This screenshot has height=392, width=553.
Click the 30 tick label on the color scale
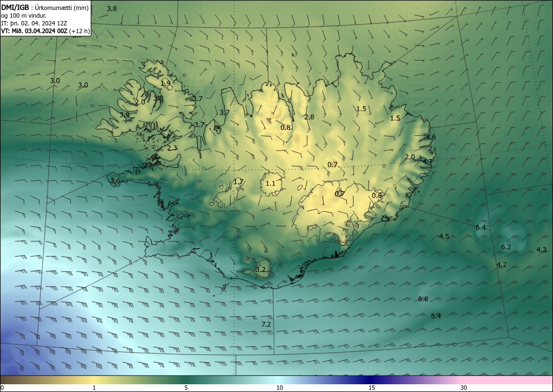tap(464, 388)
